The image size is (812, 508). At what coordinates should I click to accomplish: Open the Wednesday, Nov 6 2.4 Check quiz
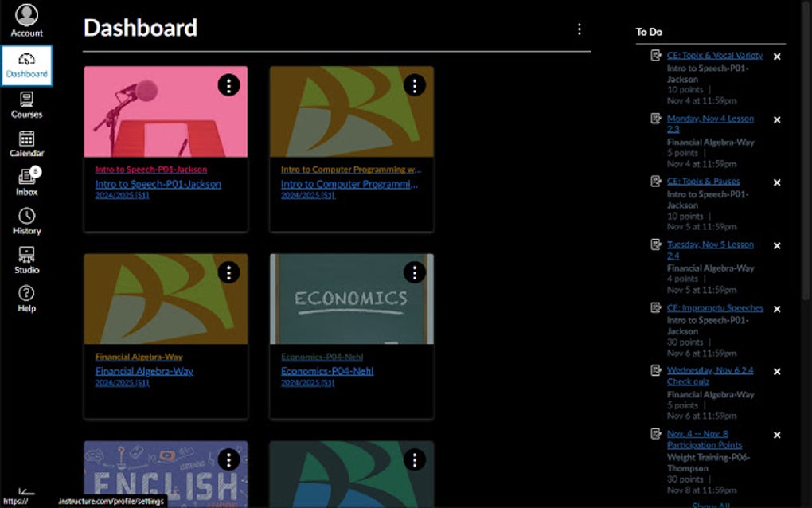click(710, 376)
